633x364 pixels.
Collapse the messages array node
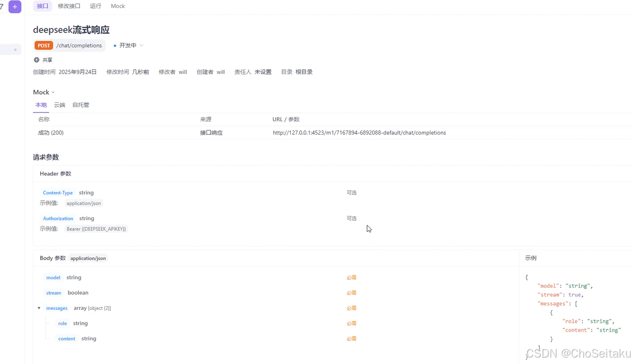pos(39,308)
